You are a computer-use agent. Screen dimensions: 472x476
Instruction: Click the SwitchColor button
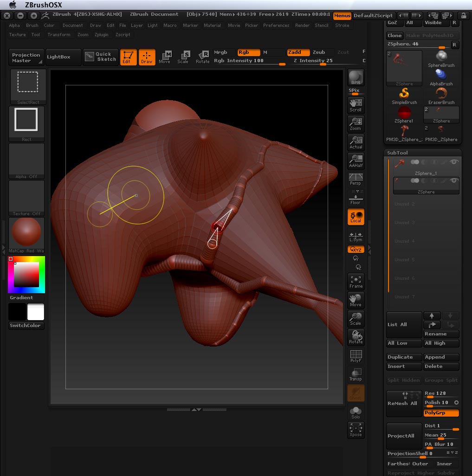(x=26, y=325)
